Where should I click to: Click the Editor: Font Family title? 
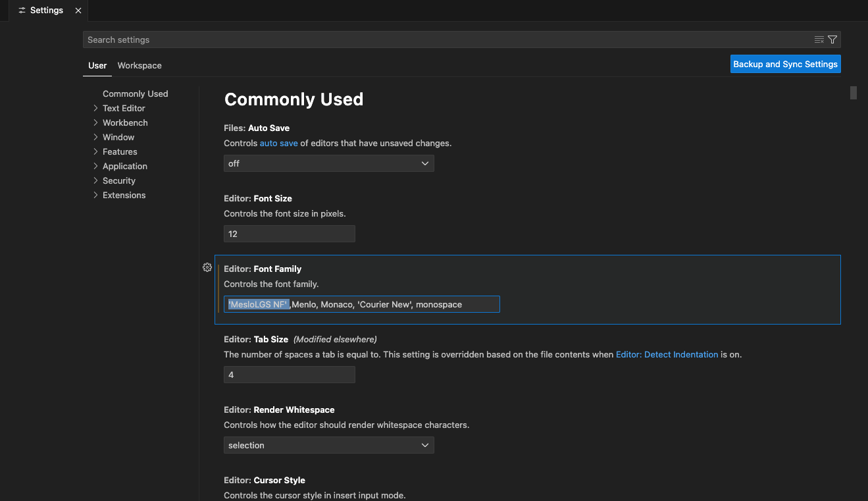[263, 269]
